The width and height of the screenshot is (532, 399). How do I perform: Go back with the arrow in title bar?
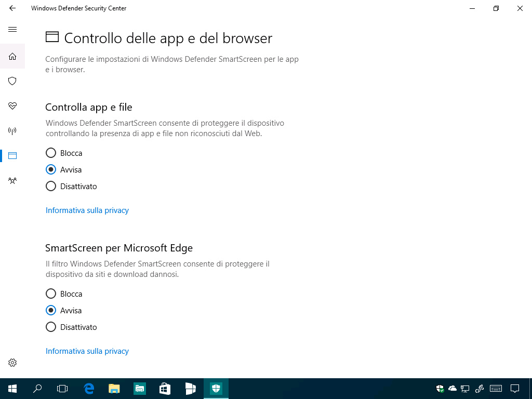point(12,8)
